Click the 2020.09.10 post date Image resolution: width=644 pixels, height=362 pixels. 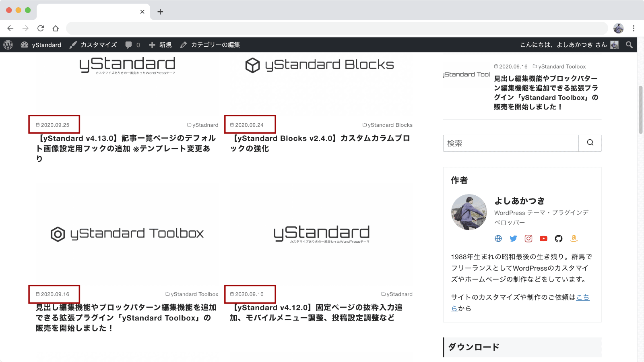pos(247,294)
